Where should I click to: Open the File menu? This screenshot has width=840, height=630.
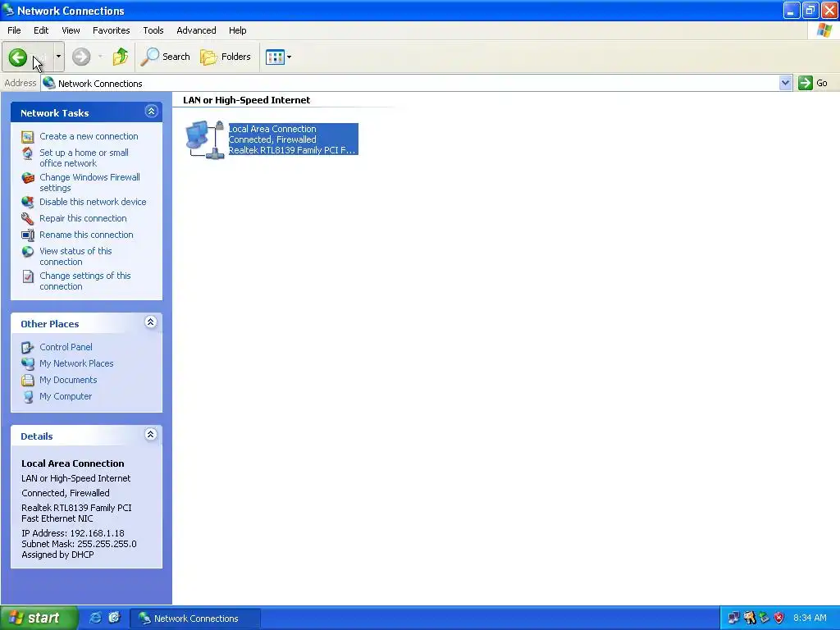coord(15,30)
